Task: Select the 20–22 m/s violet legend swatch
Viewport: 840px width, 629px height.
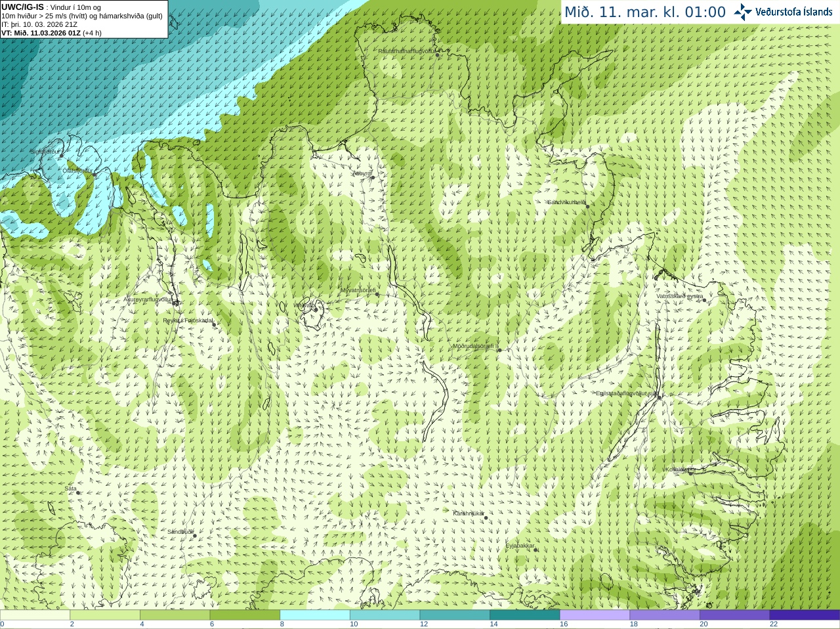Action: (x=735, y=615)
